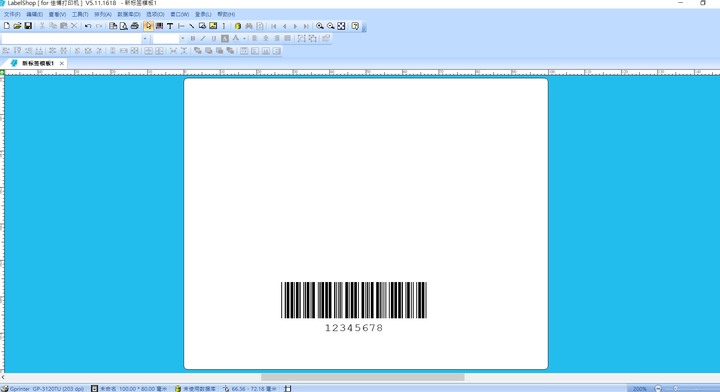The width and height of the screenshot is (720, 392).
Task: Zoom out of the label
Action: coord(331,26)
